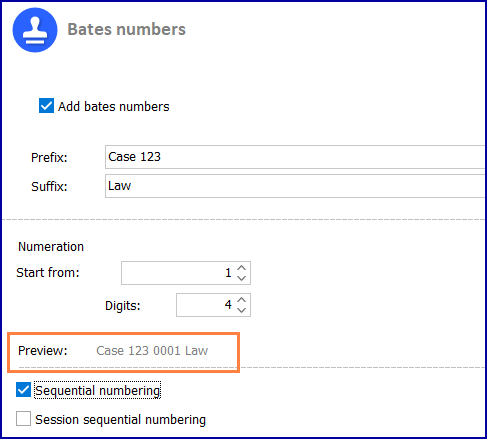Increase the Digits count with up arrow
The width and height of the screenshot is (487, 439).
pos(242,300)
